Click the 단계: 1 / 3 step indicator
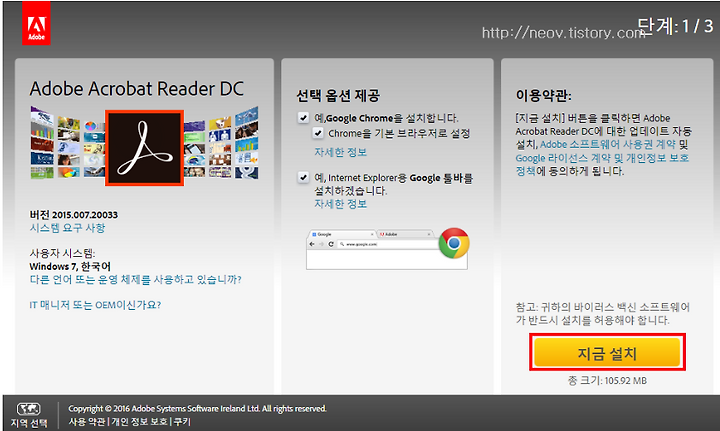Image resolution: width=720 pixels, height=431 pixels. pos(675,26)
